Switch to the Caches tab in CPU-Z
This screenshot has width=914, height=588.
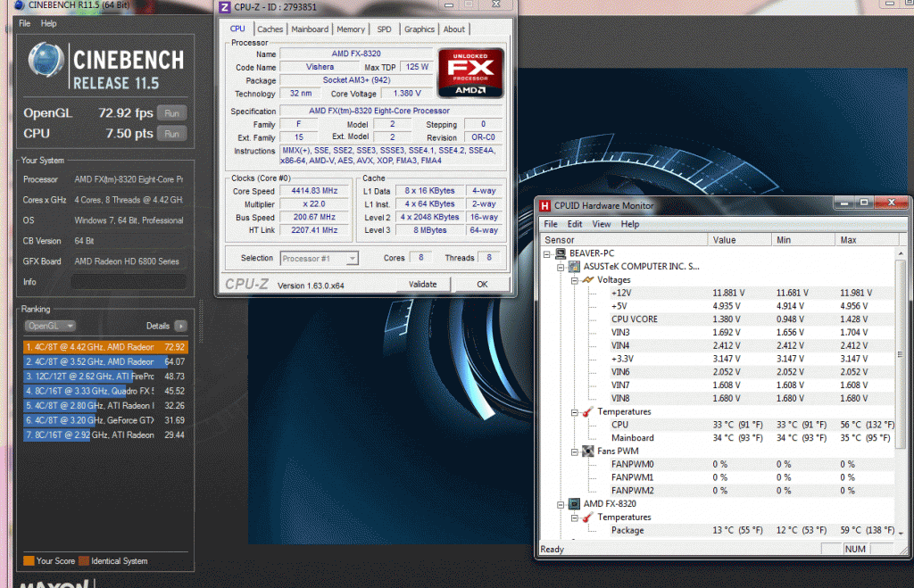click(270, 29)
